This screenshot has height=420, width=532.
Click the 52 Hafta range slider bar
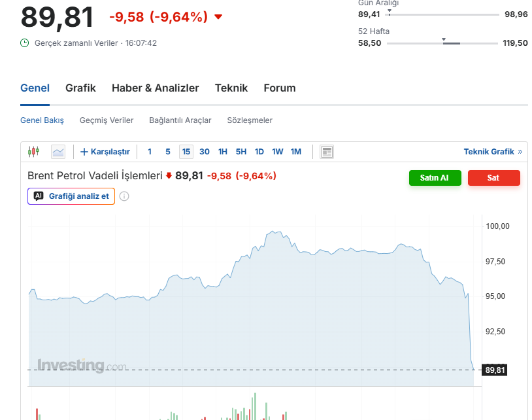click(442, 43)
